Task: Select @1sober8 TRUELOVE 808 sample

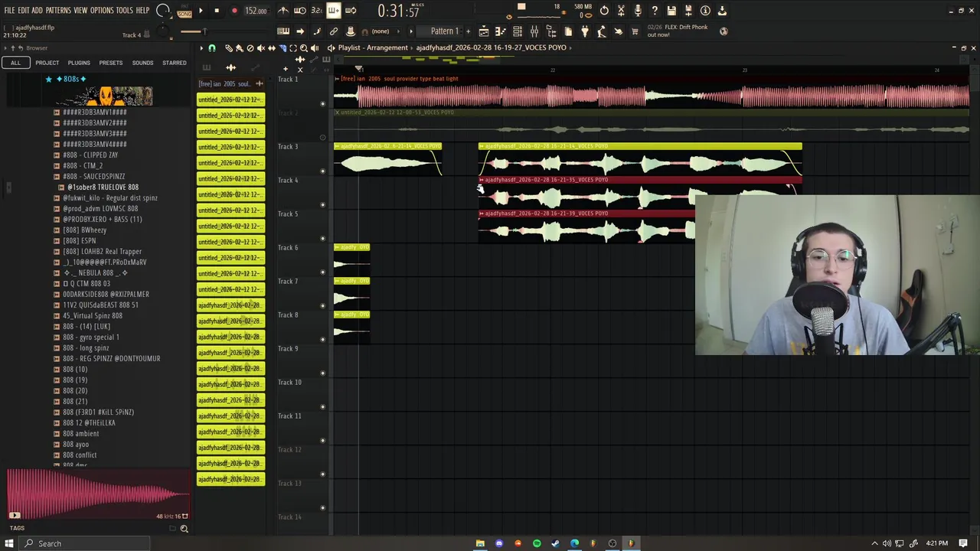Action: tap(103, 187)
